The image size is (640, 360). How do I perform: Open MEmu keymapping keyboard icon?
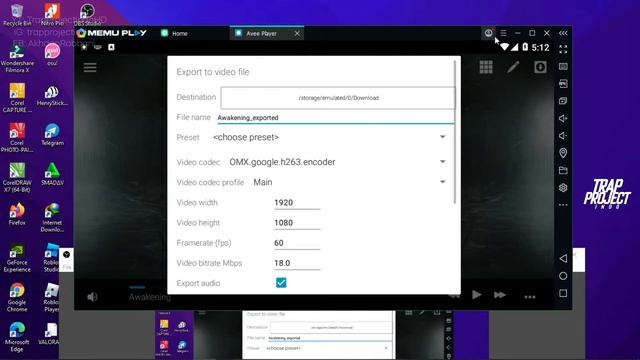tap(563, 67)
